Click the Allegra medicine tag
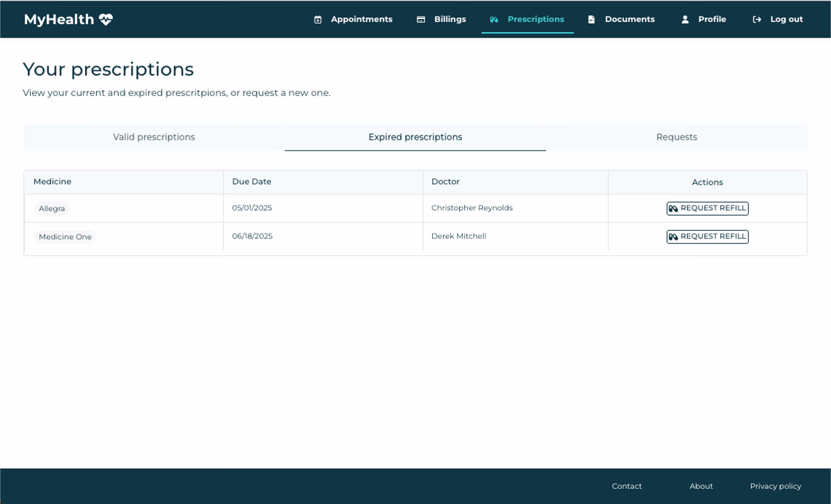The width and height of the screenshot is (831, 504). (52, 208)
